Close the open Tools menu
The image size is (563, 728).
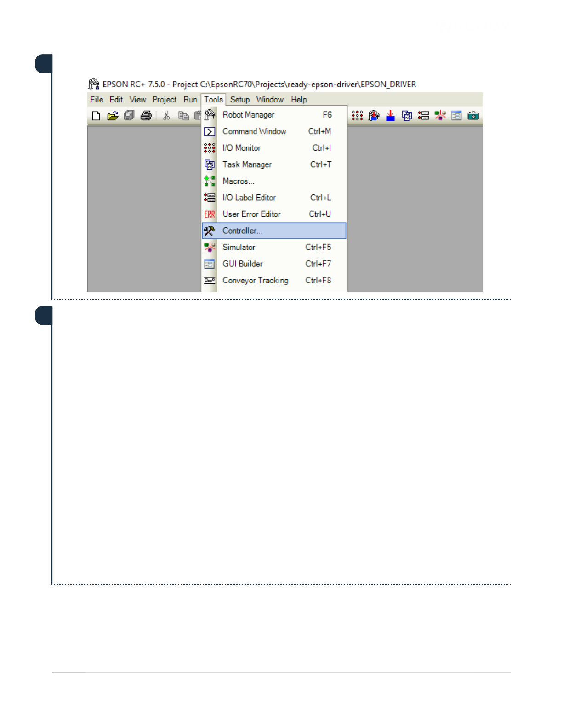click(x=214, y=100)
